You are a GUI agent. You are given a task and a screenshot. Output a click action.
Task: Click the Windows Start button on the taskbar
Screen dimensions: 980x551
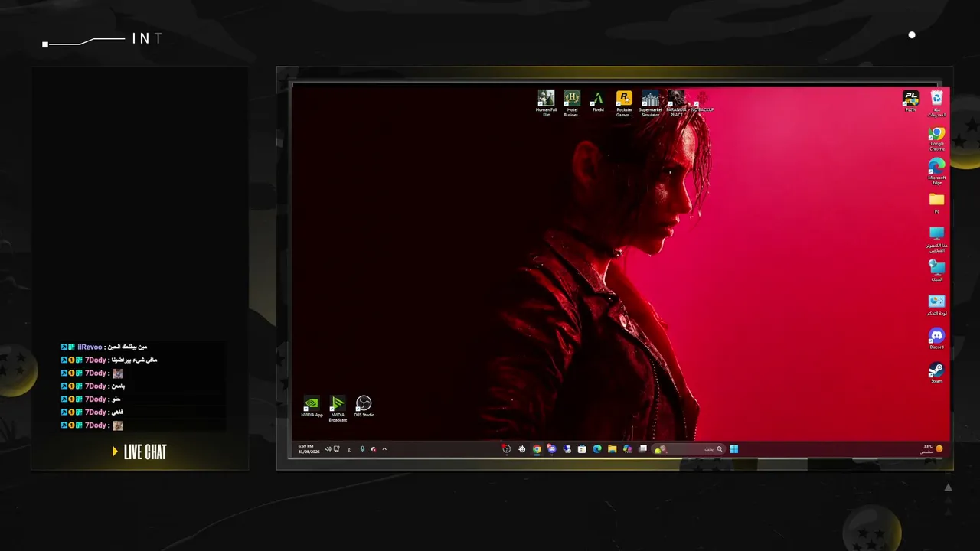733,449
